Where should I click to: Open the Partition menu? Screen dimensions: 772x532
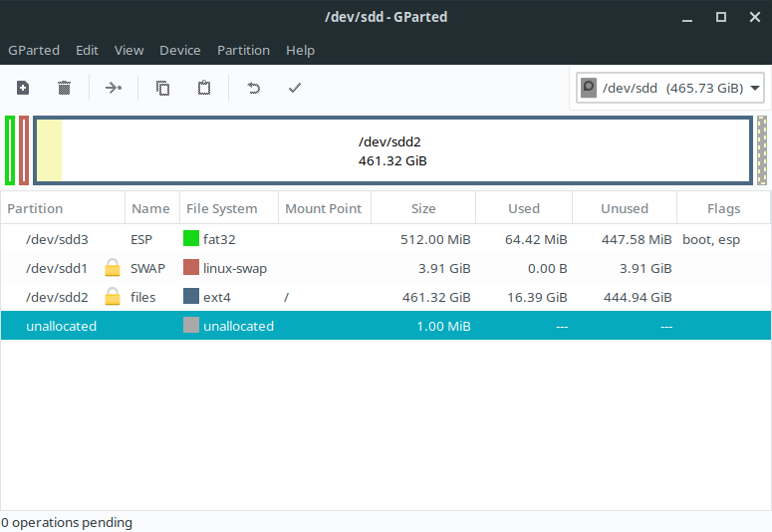pyautogui.click(x=244, y=50)
